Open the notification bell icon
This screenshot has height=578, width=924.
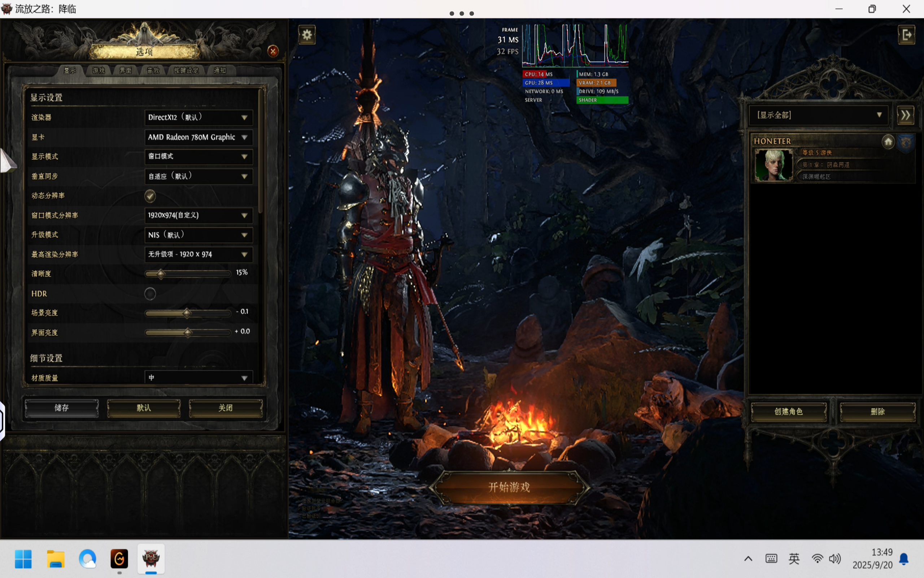click(904, 559)
